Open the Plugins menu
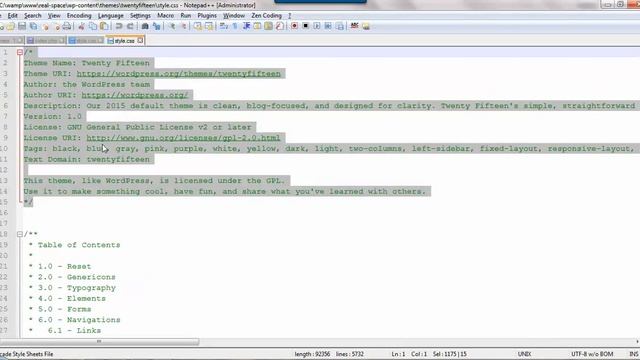The image size is (640, 360). (x=207, y=16)
